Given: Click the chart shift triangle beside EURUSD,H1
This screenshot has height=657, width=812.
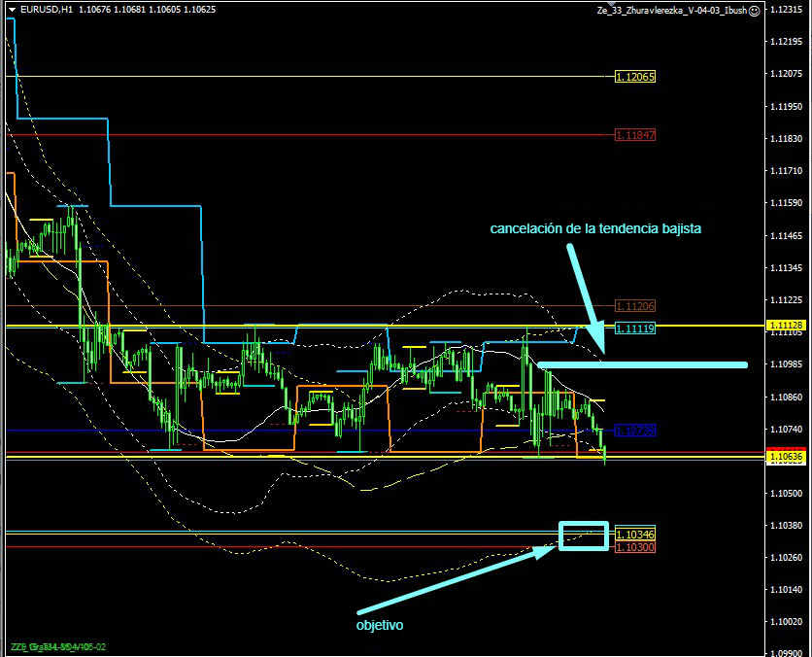Looking at the screenshot, I should coord(11,9).
